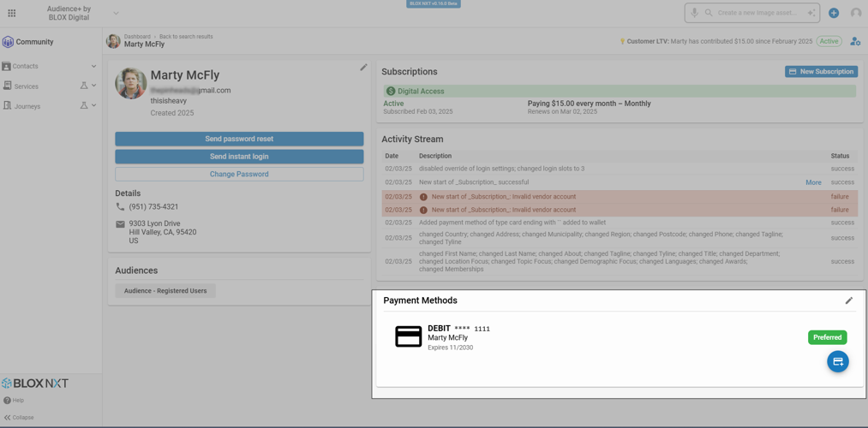Select the "Audience - Registered Users" chip
Screen dimensions: 868x428
[x=165, y=291]
